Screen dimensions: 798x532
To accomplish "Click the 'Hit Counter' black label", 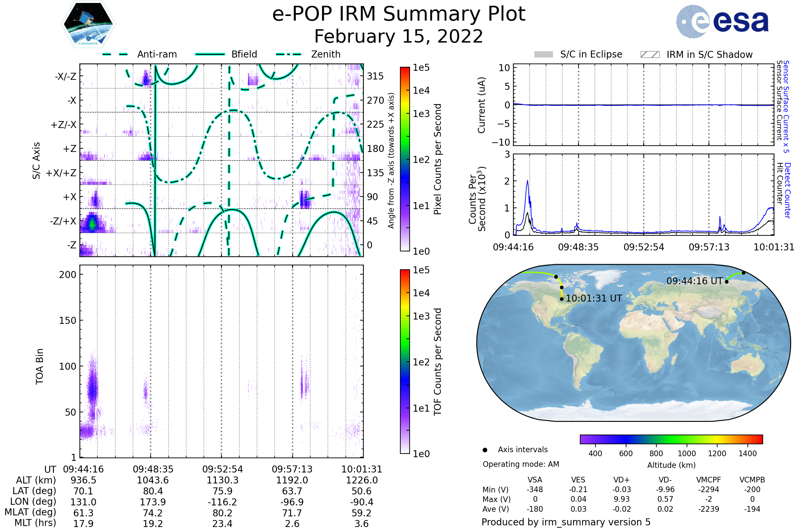I will click(x=780, y=184).
